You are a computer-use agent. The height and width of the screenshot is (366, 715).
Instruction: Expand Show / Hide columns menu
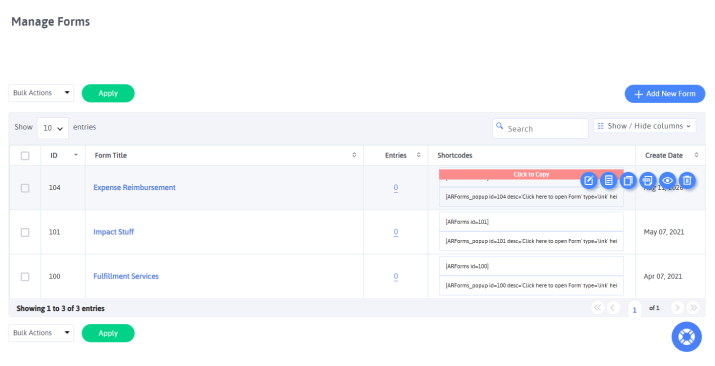coord(645,126)
